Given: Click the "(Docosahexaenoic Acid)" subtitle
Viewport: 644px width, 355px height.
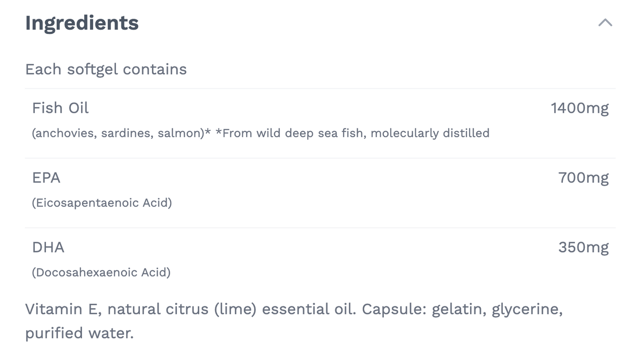Looking at the screenshot, I should coord(101,272).
